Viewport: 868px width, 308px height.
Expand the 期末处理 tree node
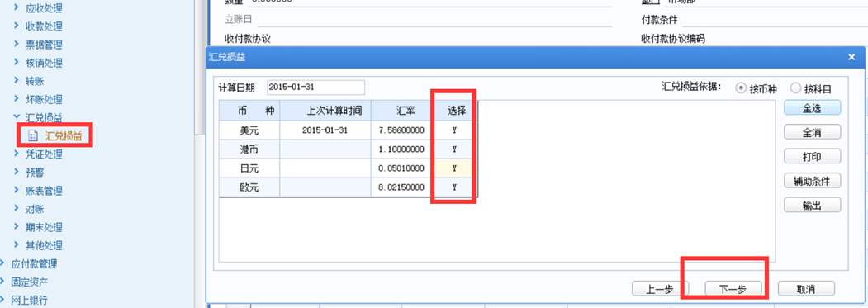point(17,227)
